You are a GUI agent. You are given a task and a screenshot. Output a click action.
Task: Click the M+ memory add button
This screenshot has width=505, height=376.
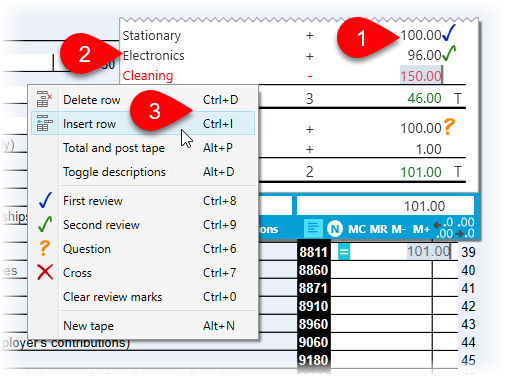[x=421, y=229]
